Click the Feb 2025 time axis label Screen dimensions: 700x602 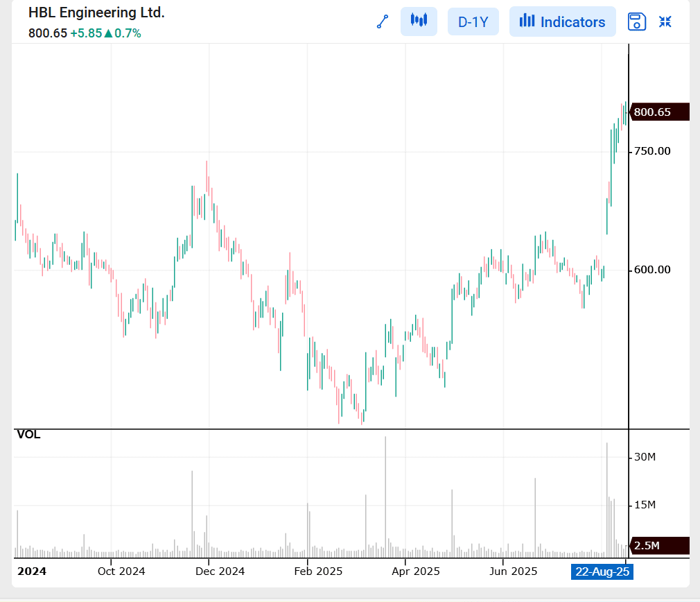pyautogui.click(x=318, y=571)
